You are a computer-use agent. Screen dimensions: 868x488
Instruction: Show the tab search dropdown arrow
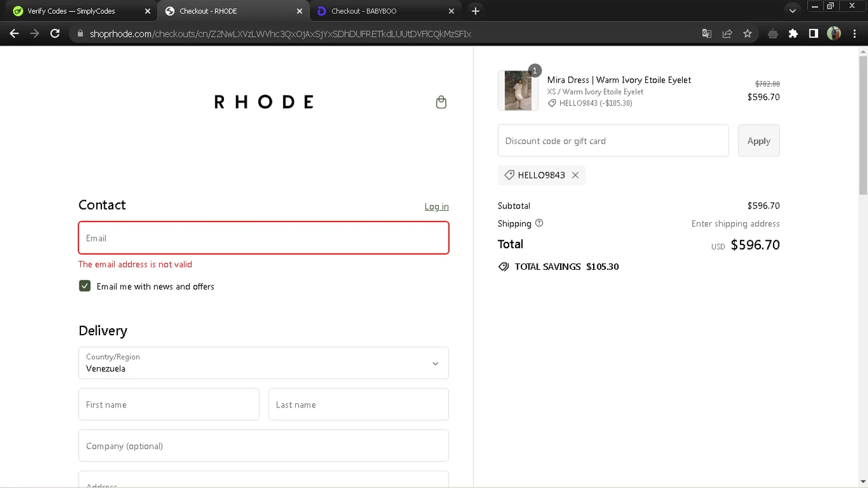coord(792,11)
